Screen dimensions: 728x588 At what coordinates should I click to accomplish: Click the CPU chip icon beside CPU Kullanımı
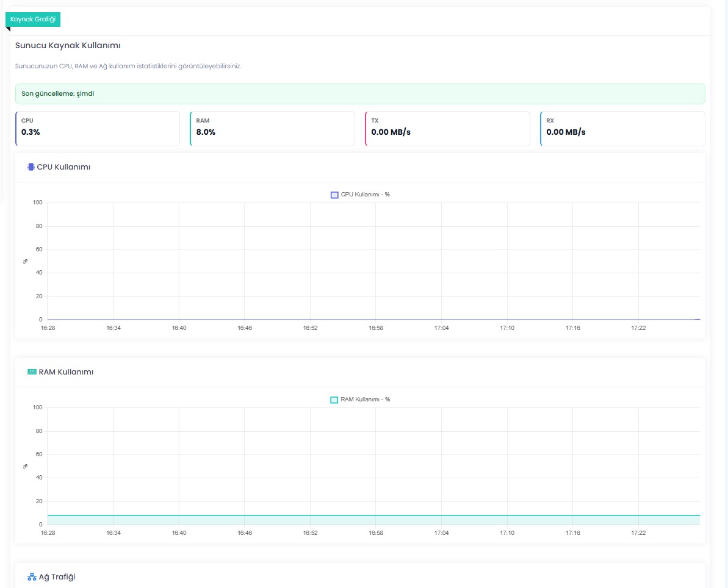(x=31, y=167)
